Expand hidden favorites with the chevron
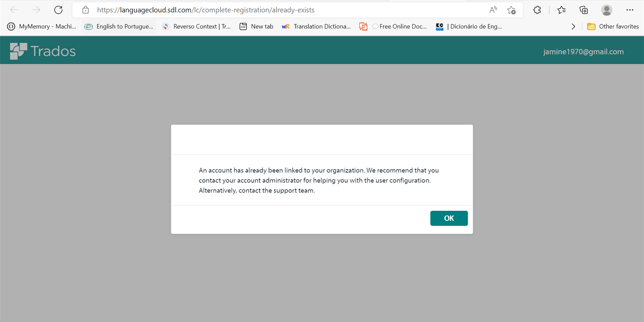 click(x=573, y=26)
